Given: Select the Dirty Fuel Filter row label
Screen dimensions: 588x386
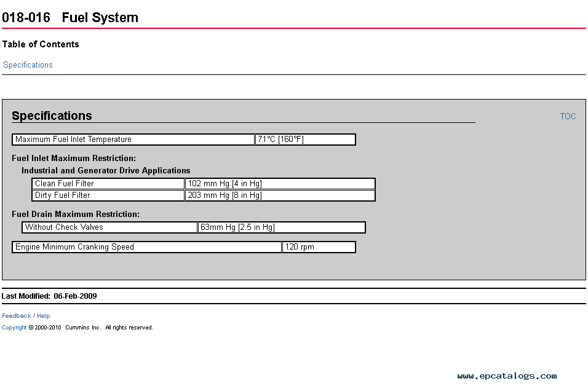Looking at the screenshot, I should click(x=108, y=195).
